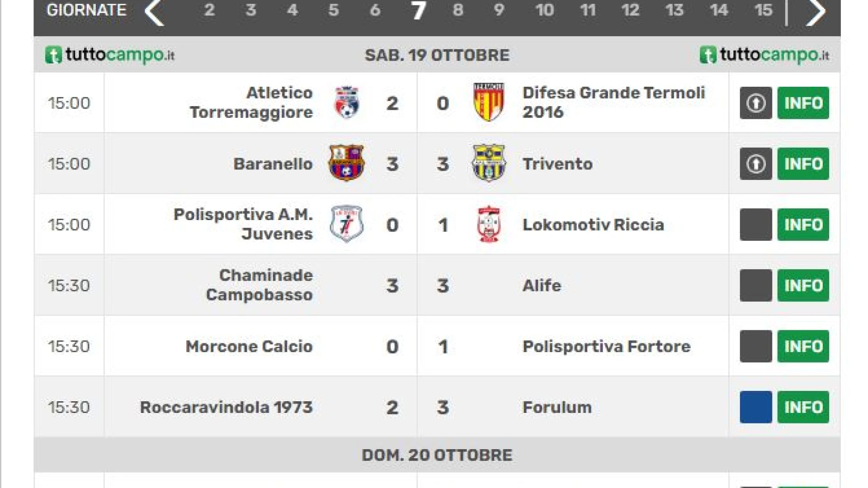Switch to giornata 15
The image size is (868, 488).
[764, 10]
